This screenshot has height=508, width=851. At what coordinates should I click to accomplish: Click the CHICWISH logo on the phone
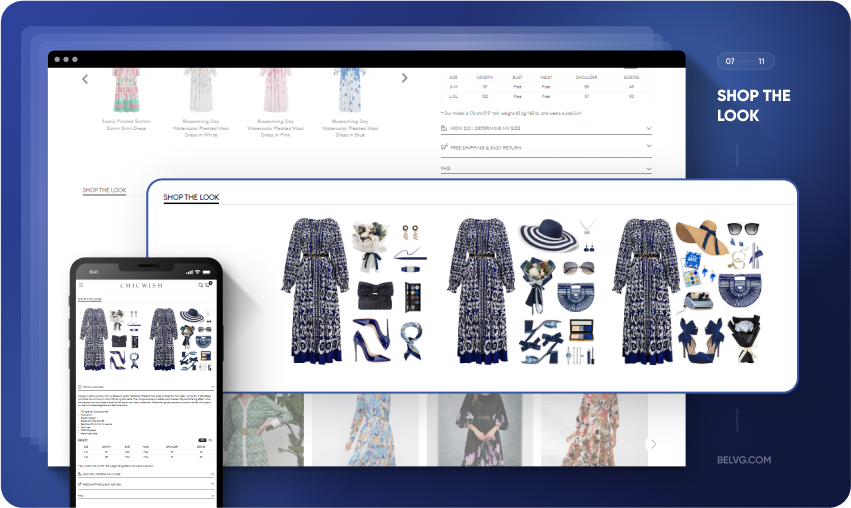pyautogui.click(x=141, y=285)
